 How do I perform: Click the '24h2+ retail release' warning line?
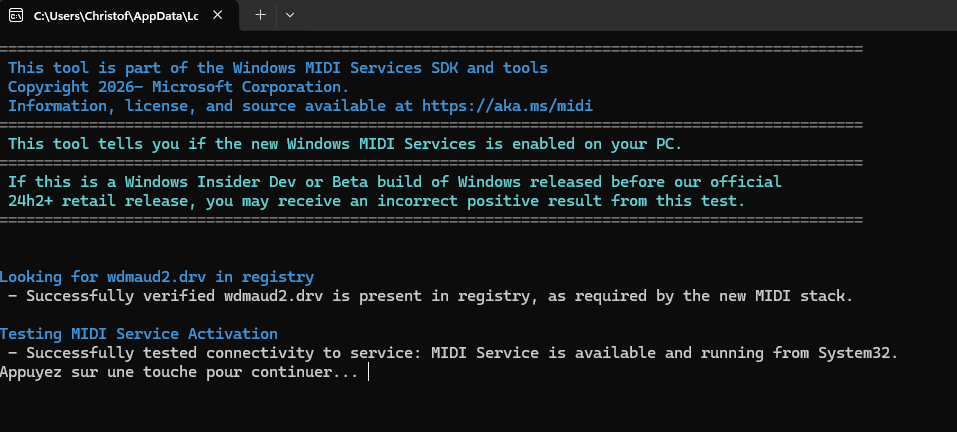375,200
